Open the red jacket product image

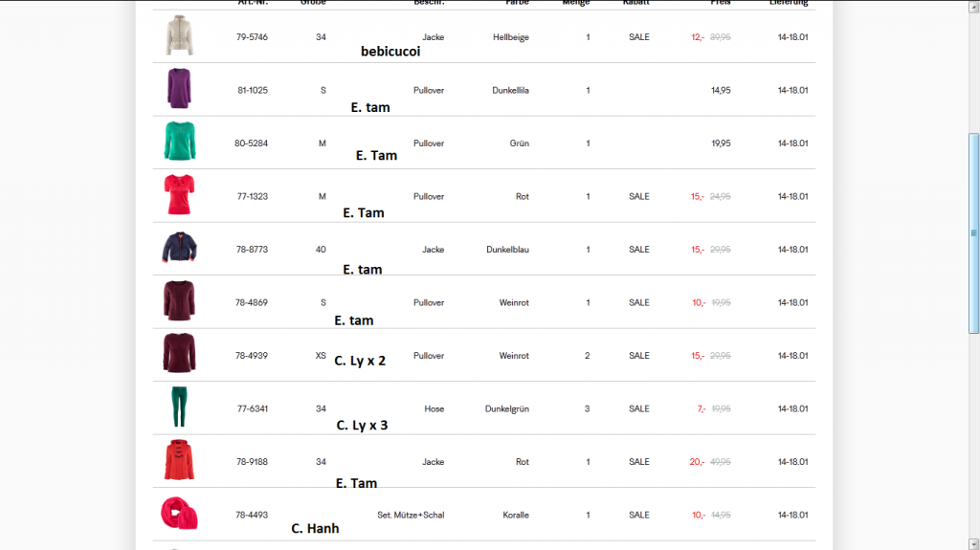(x=179, y=461)
